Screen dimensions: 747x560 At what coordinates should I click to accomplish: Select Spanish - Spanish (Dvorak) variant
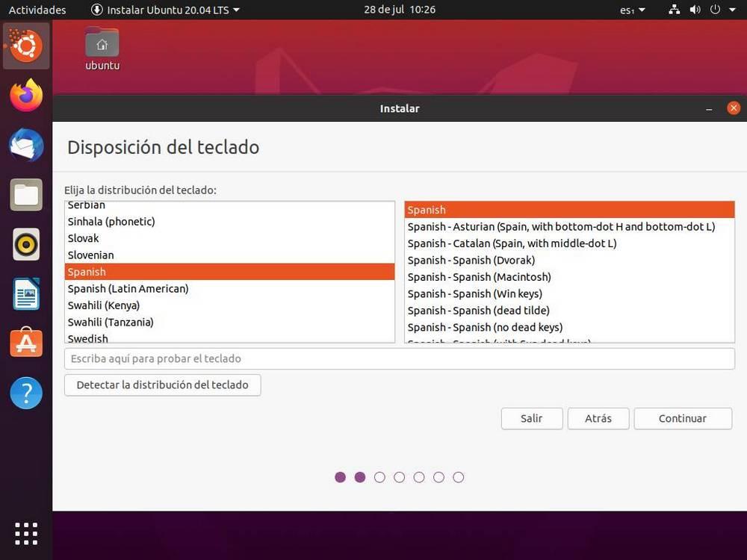471,260
